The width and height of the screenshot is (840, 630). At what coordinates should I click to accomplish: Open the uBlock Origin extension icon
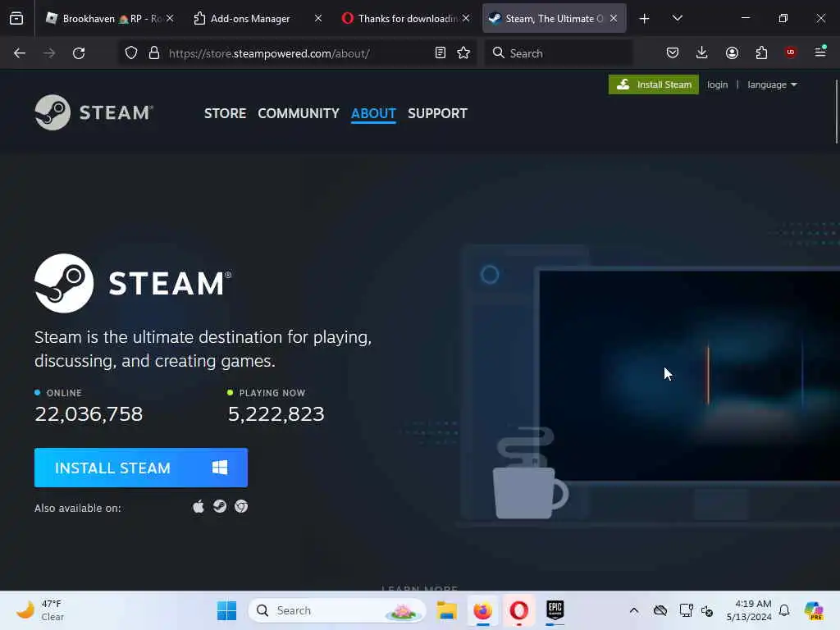click(790, 52)
